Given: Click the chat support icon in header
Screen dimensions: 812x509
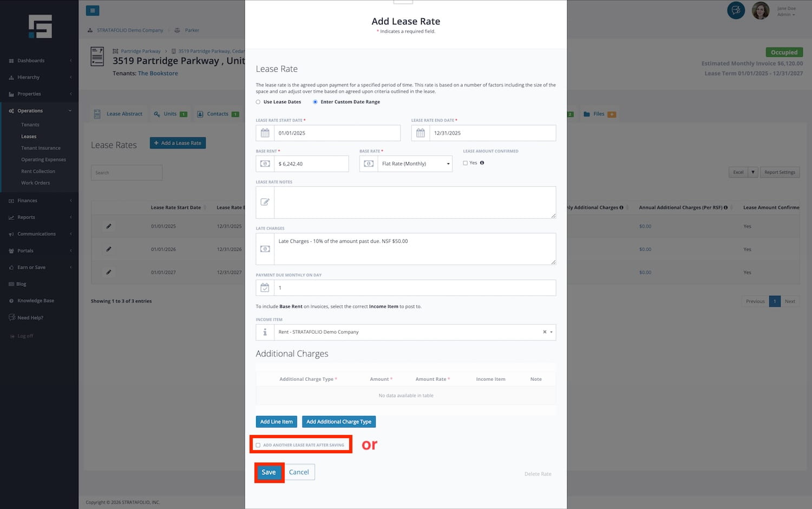Looking at the screenshot, I should [736, 10].
